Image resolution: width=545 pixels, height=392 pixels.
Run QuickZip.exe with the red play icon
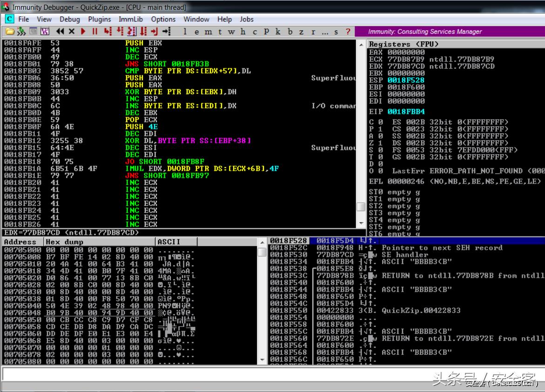click(83, 31)
